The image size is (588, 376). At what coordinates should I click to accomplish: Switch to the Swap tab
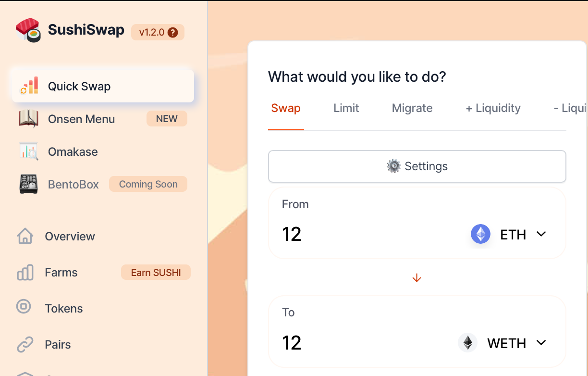[286, 108]
